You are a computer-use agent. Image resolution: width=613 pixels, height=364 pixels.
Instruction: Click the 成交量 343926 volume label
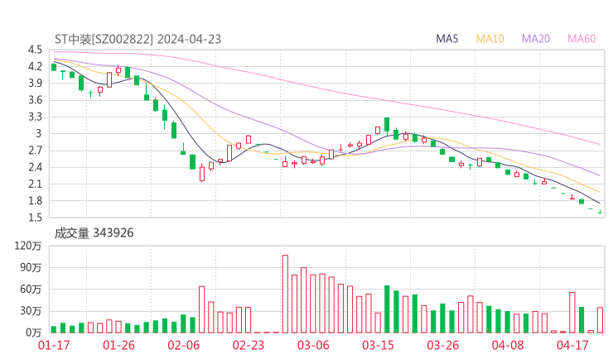click(94, 233)
